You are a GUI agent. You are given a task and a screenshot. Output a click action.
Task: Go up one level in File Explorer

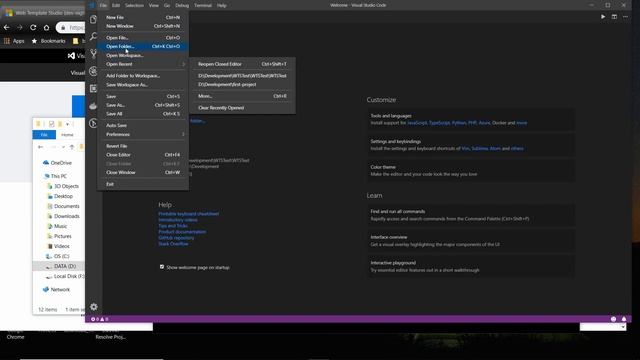(x=72, y=147)
